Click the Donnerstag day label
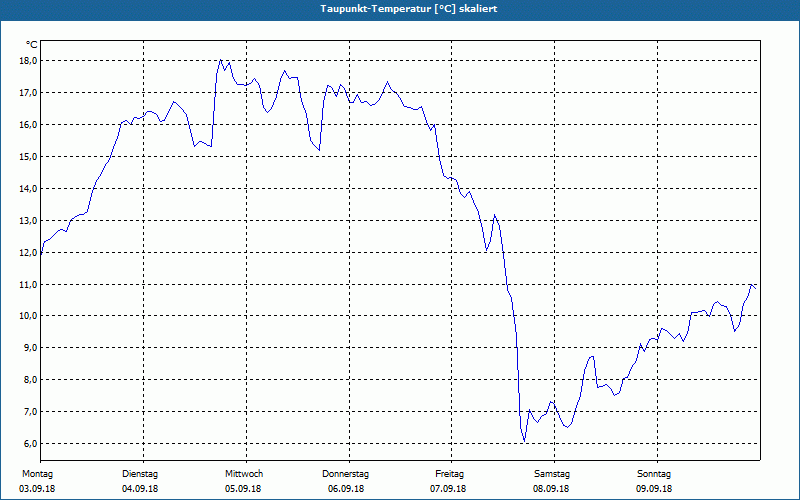The image size is (800, 500). [345, 474]
